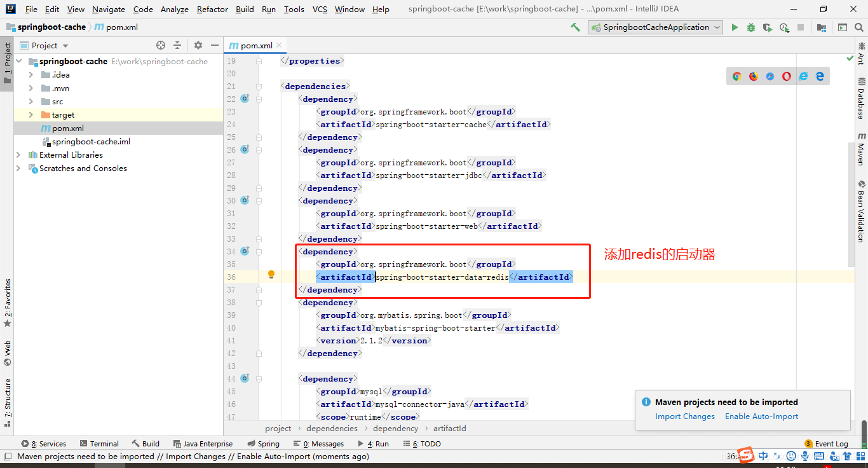This screenshot has width=868, height=468.
Task: Collapse the springboot-cache root node
Action: 18,61
